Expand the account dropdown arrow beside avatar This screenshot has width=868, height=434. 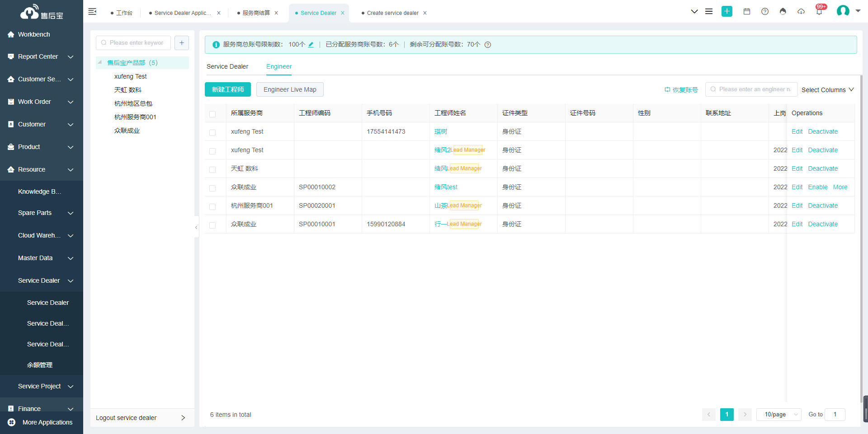point(858,11)
